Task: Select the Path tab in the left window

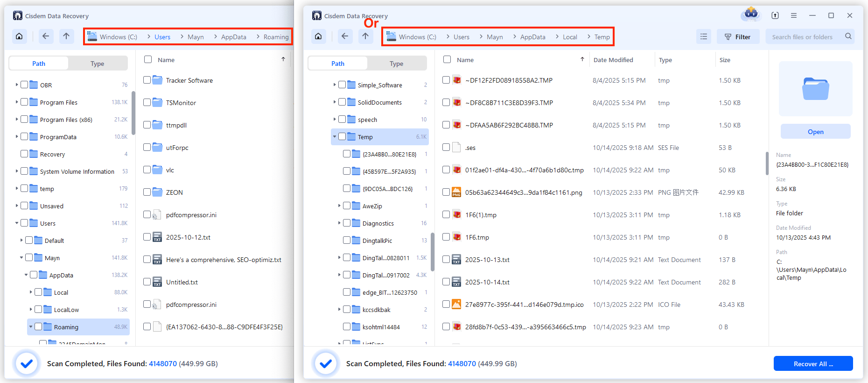Action: pyautogui.click(x=39, y=64)
